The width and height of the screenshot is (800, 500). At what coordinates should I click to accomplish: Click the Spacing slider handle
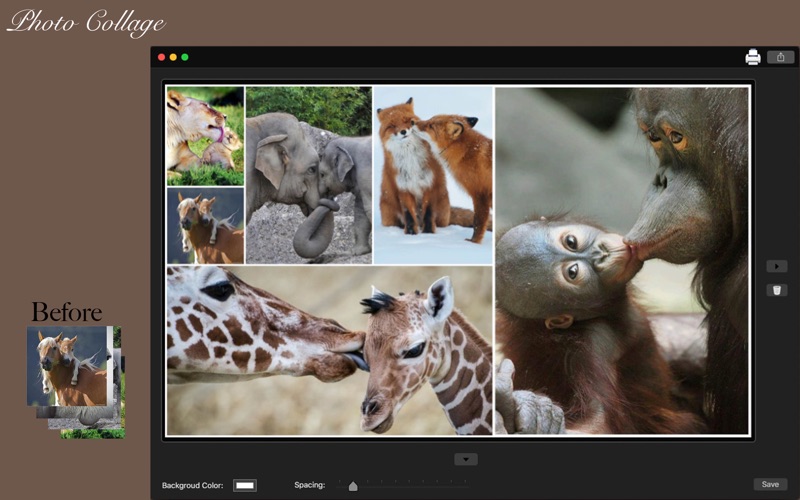point(353,486)
